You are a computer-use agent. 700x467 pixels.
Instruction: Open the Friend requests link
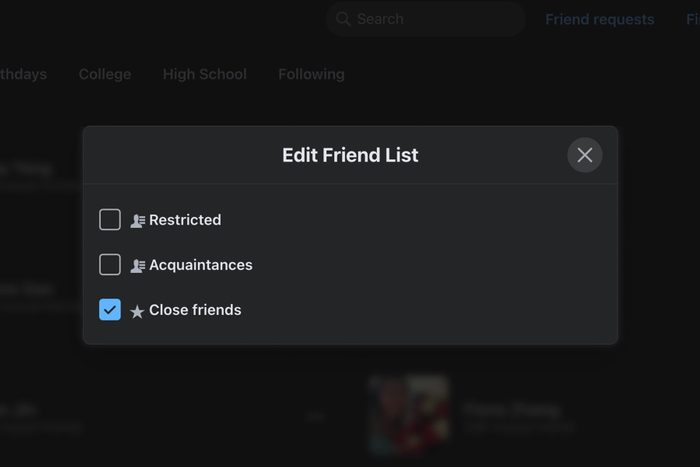tap(599, 19)
